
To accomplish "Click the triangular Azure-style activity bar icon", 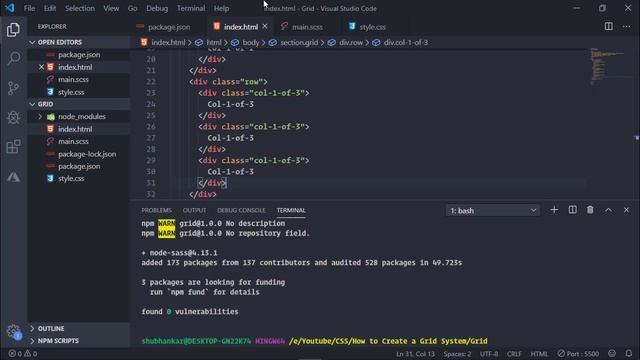I will [x=13, y=177].
